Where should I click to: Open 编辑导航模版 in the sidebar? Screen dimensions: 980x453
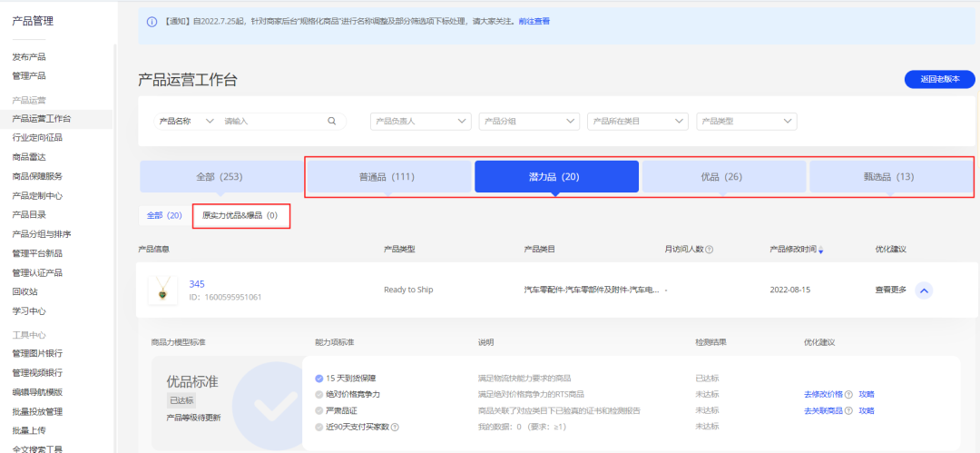37,392
